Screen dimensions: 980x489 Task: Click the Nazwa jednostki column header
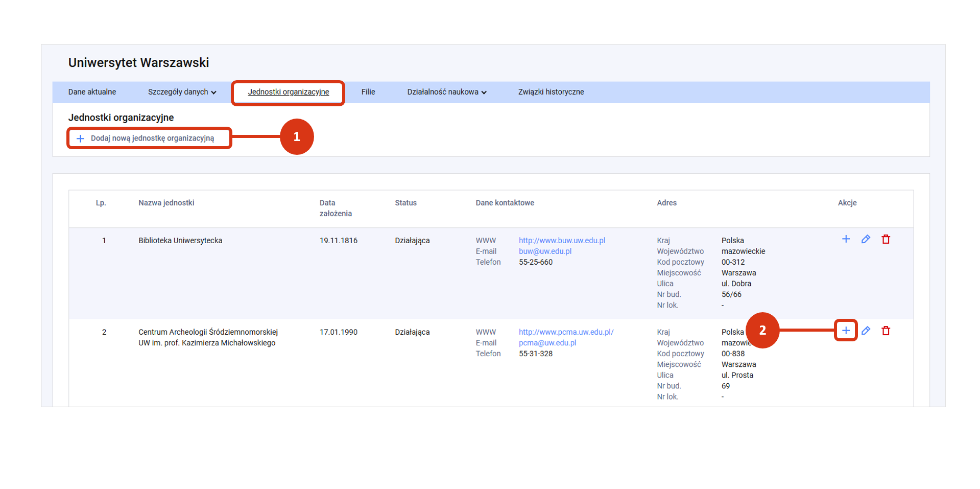click(x=166, y=203)
